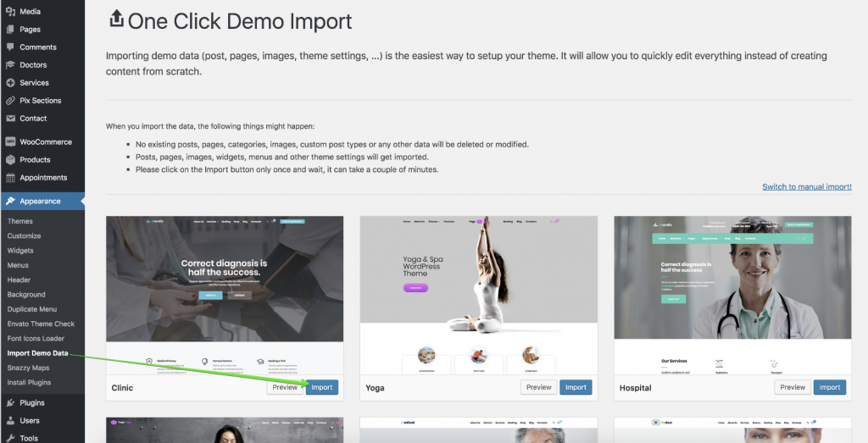This screenshot has height=443, width=868.
Task: Click the Services plus-circle icon
Action: click(x=10, y=82)
